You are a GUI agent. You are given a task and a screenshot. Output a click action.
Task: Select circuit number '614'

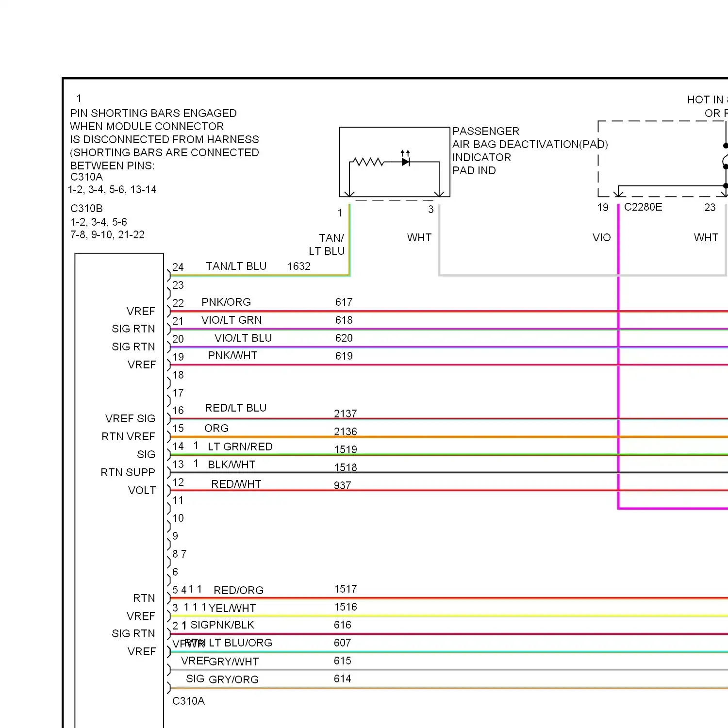(x=343, y=679)
